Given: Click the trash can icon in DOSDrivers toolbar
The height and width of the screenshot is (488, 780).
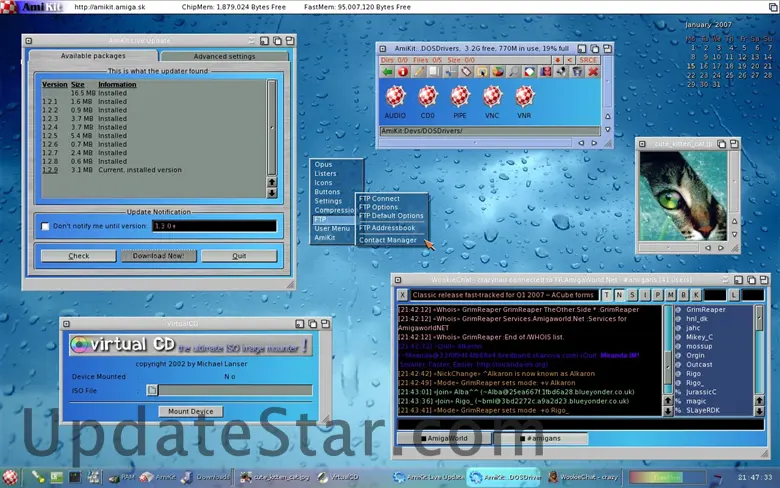Looking at the screenshot, I should click(577, 72).
